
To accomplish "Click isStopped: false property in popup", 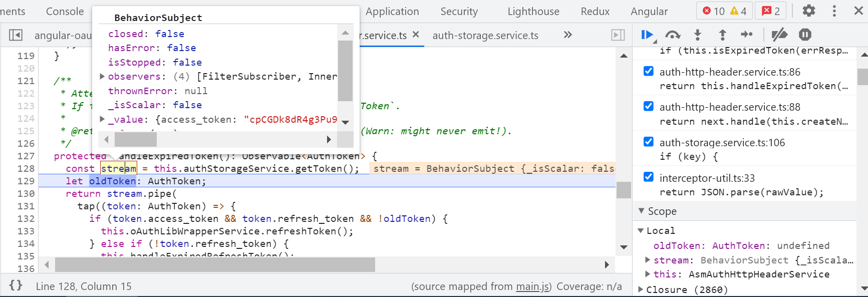I will [155, 62].
